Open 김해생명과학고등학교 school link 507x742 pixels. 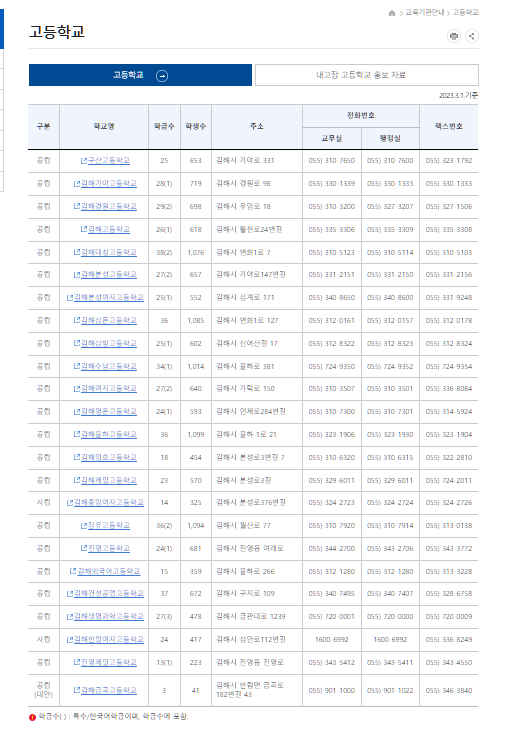tap(108, 617)
